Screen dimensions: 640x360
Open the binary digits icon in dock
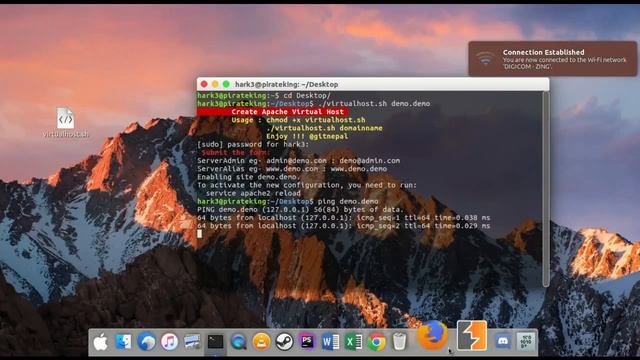[526, 342]
